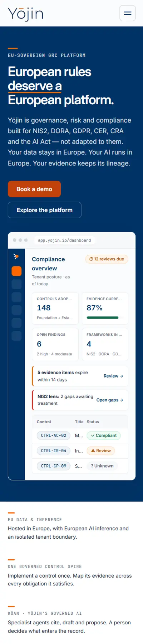Select the CTRL-IR-04 control tag

point(54,451)
